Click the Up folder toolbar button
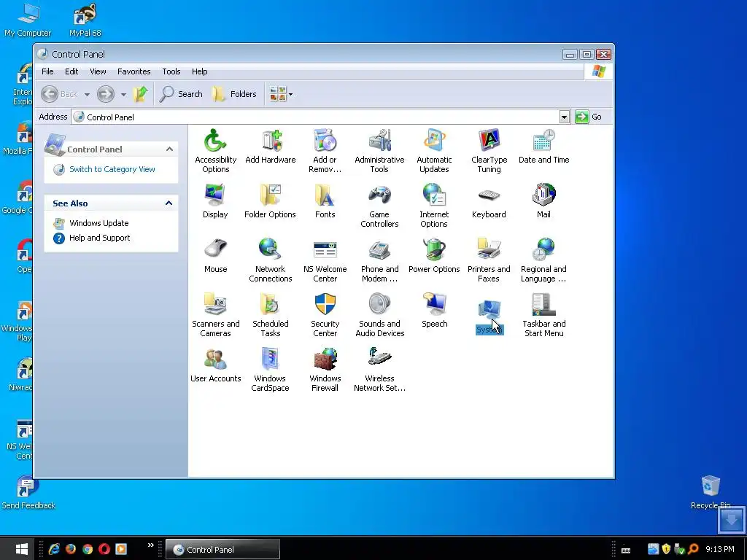This screenshot has width=747, height=560. (x=141, y=94)
